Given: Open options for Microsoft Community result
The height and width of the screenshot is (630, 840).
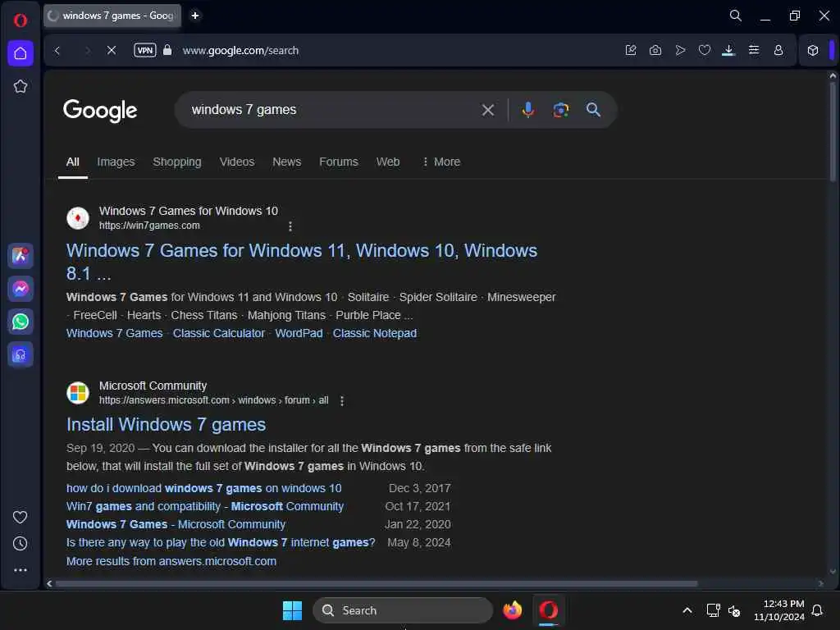Looking at the screenshot, I should click(342, 400).
